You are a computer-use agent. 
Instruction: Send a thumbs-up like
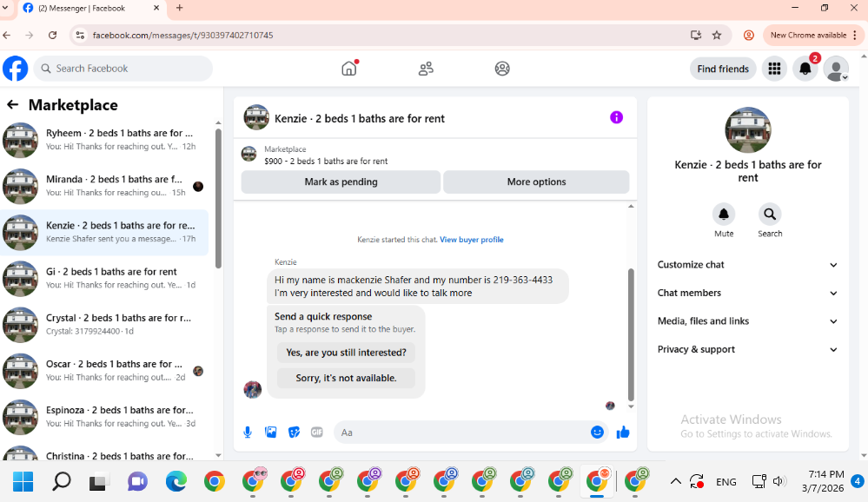[623, 433]
